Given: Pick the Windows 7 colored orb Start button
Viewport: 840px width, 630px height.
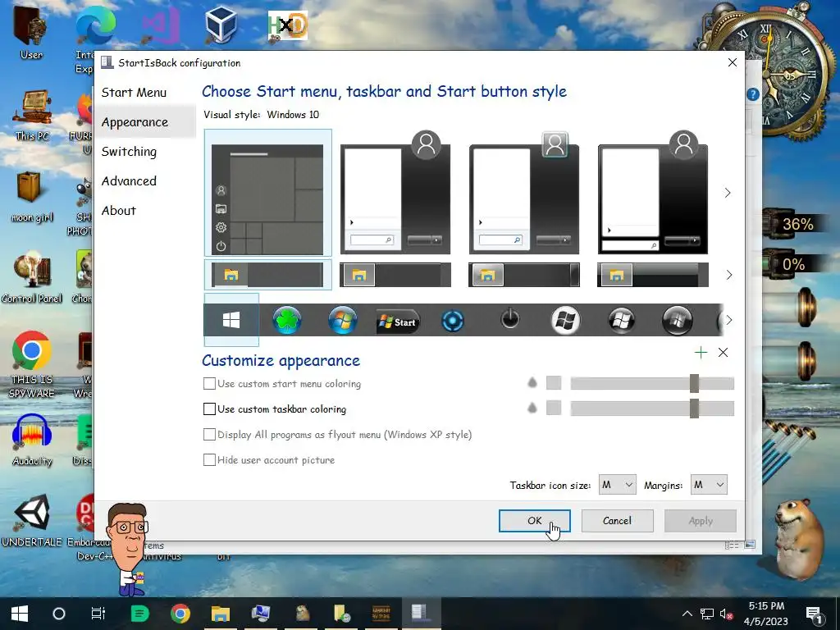Looking at the screenshot, I should tap(343, 321).
